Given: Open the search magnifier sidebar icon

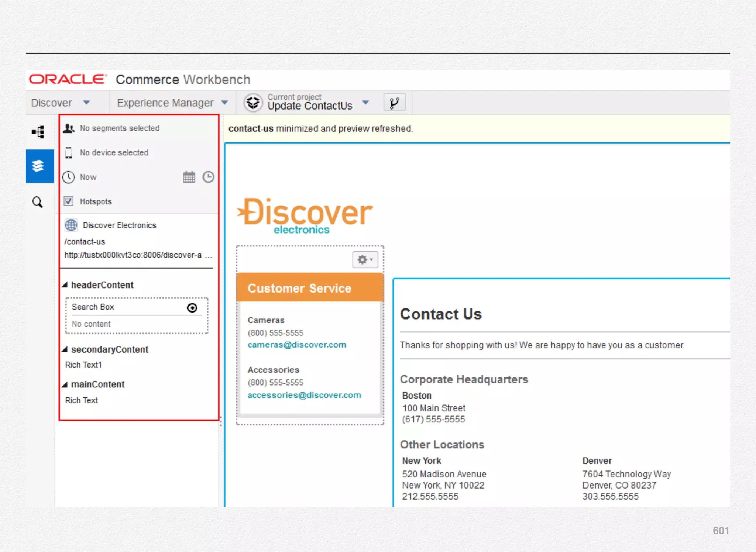Looking at the screenshot, I should [38, 202].
